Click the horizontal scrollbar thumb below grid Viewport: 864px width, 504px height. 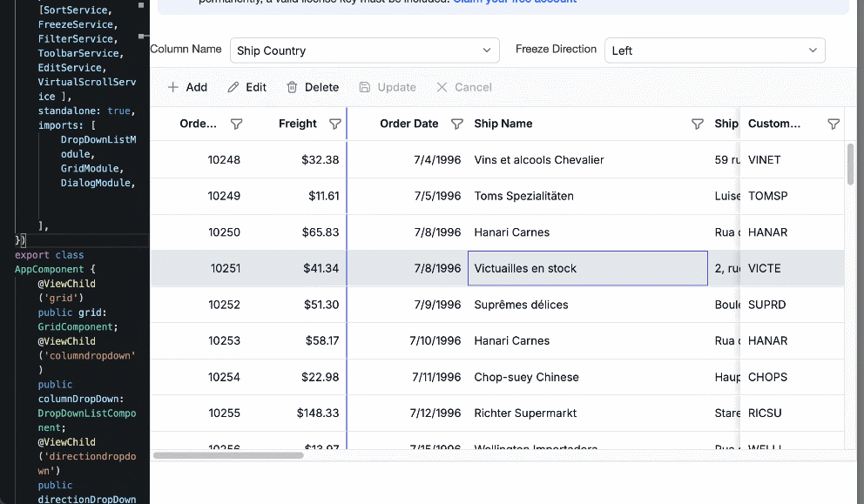click(x=228, y=455)
